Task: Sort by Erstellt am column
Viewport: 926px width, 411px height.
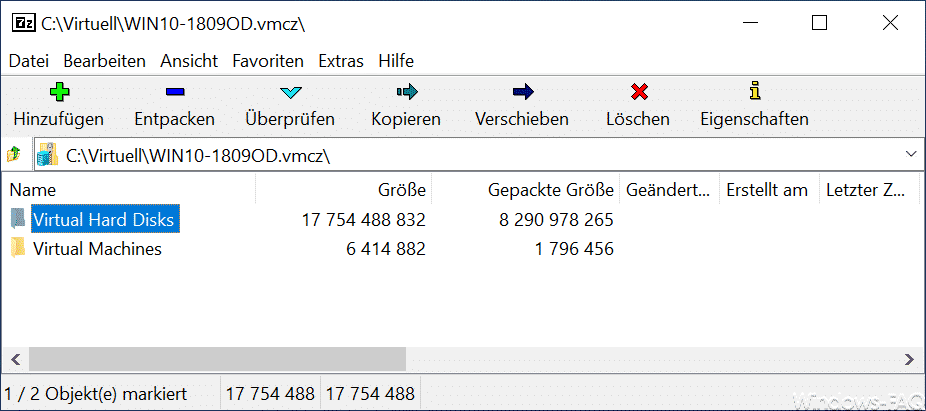Action: (x=770, y=190)
